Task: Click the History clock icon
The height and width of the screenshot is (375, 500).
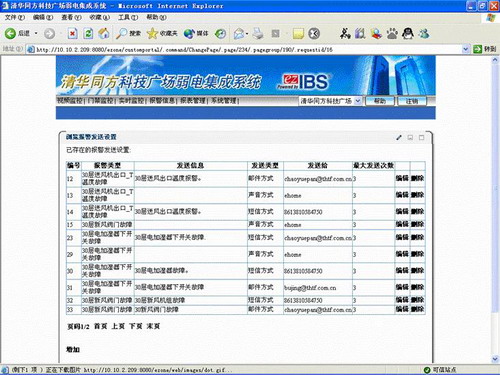Action: [220, 33]
